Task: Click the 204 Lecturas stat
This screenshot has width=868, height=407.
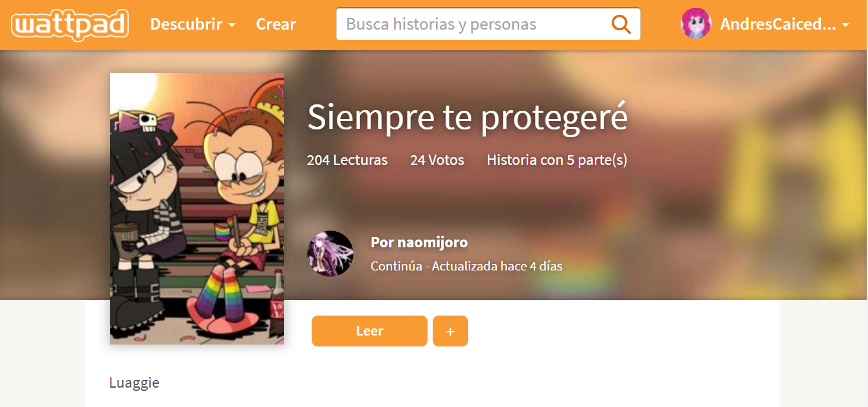Action: coord(347,160)
